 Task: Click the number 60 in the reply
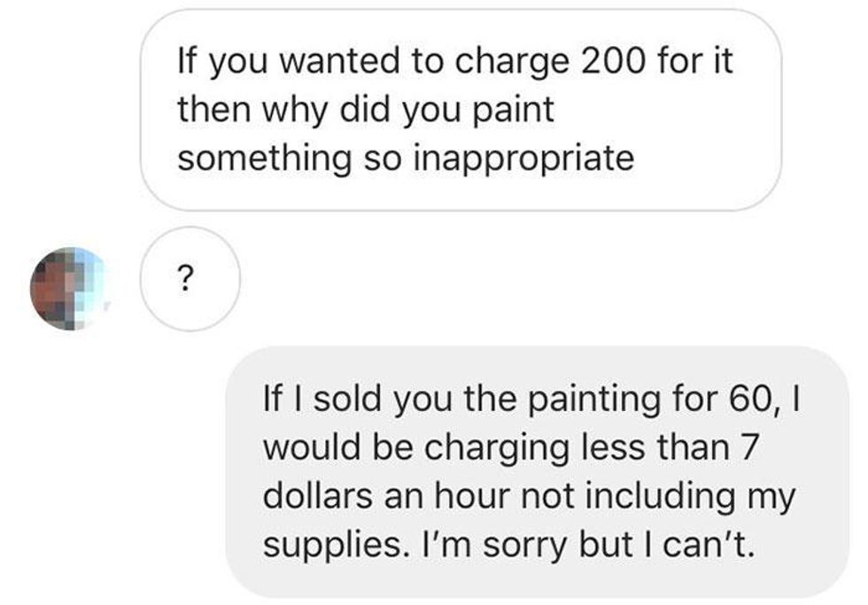749,399
